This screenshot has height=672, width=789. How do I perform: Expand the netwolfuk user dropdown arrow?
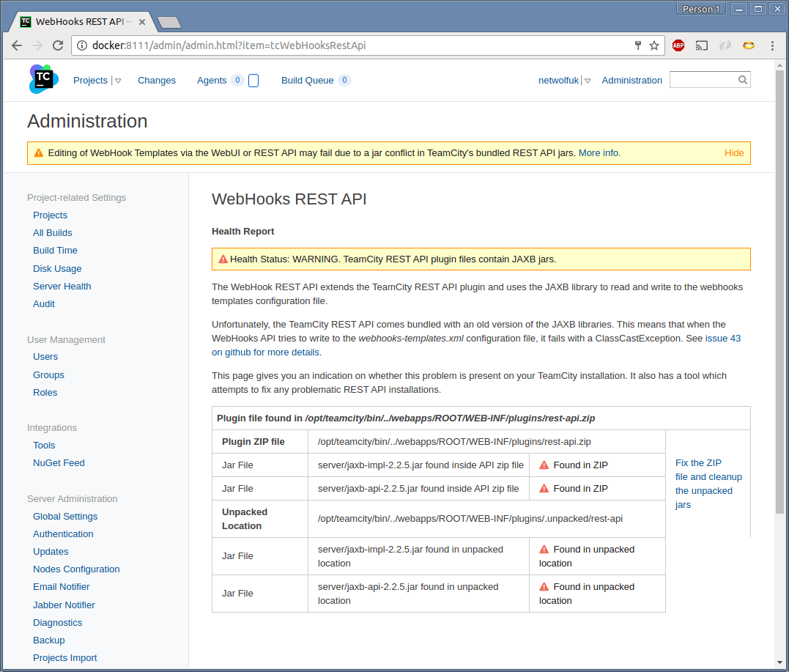(x=588, y=81)
